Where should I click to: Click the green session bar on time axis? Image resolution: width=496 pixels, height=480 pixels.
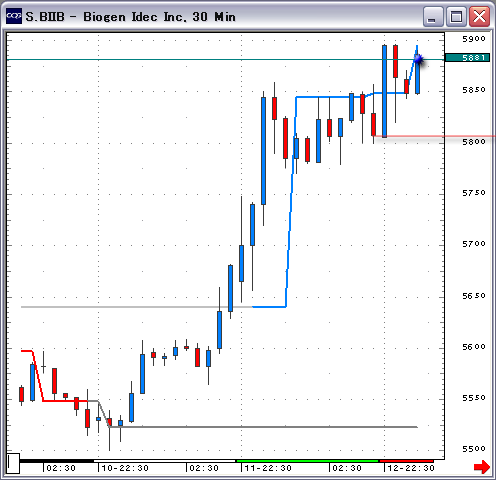(307, 461)
